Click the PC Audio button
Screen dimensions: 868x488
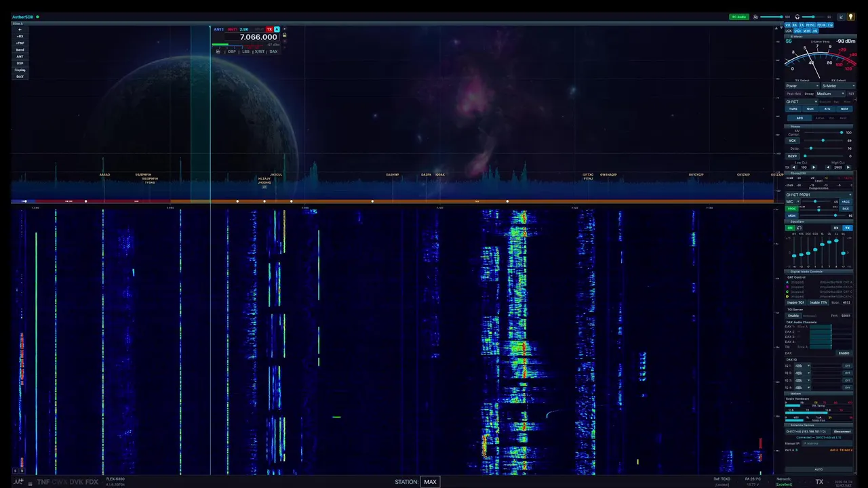tap(739, 17)
